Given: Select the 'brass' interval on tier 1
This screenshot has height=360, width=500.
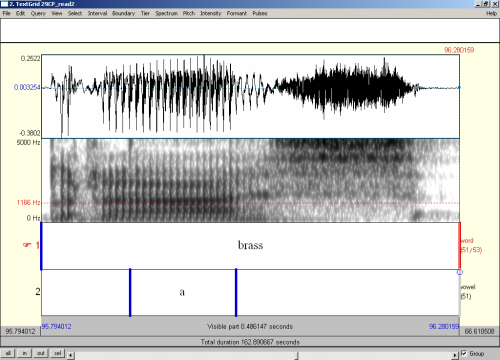Looking at the screenshot, I should tap(250, 246).
